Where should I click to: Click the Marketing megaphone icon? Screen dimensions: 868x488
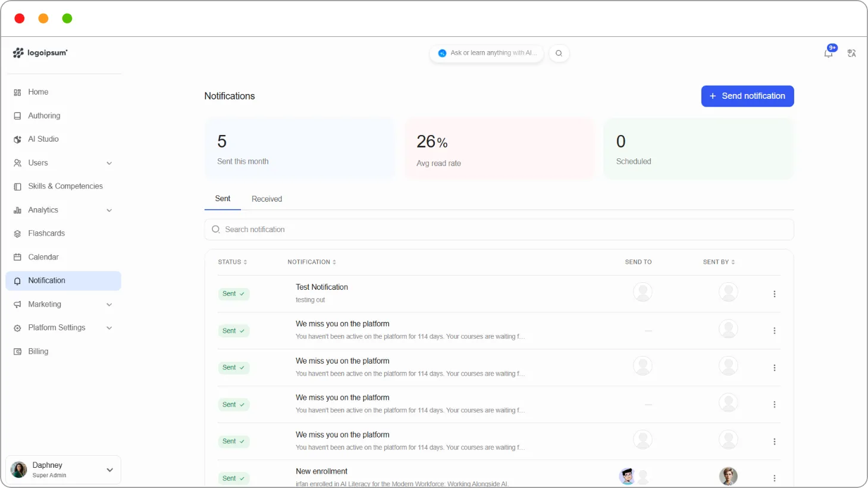[17, 304]
